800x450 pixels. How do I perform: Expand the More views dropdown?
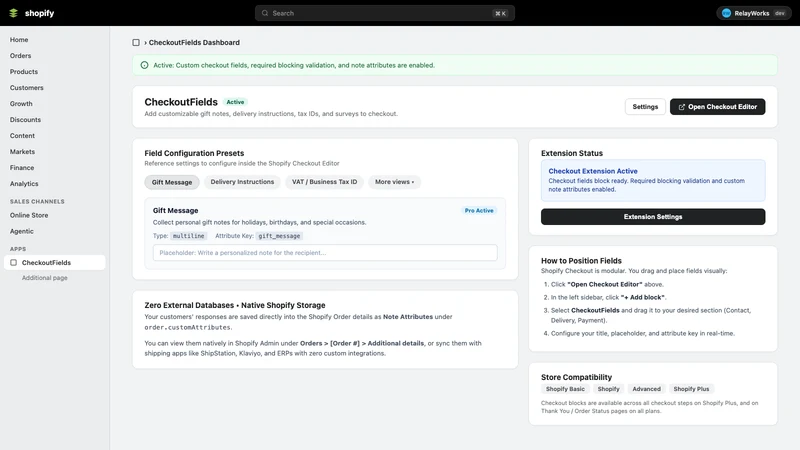click(x=394, y=182)
